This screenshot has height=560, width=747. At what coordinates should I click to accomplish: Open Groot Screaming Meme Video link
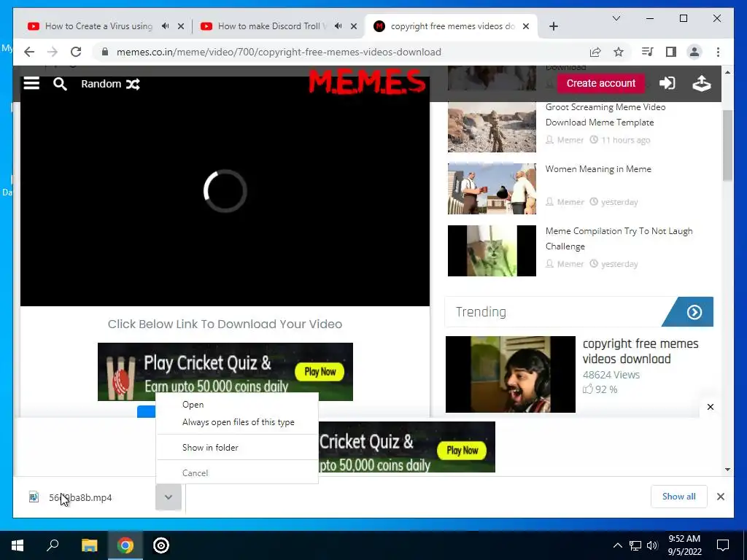(605, 114)
